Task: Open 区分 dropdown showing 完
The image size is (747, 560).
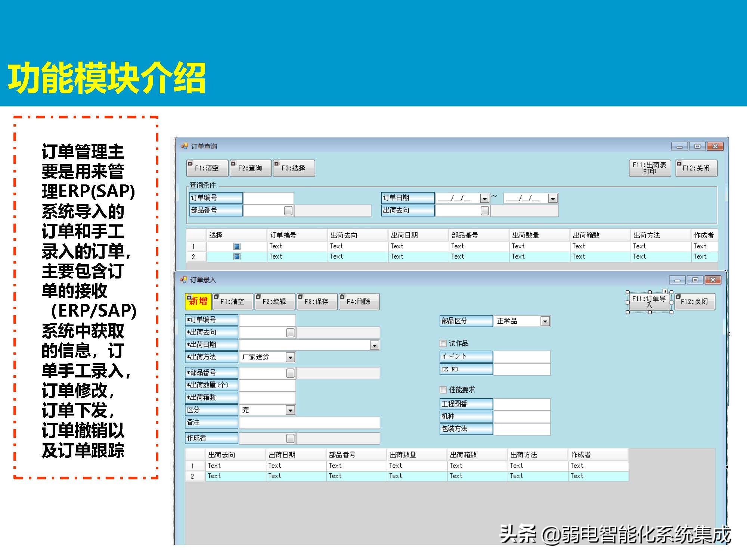Action: point(290,410)
